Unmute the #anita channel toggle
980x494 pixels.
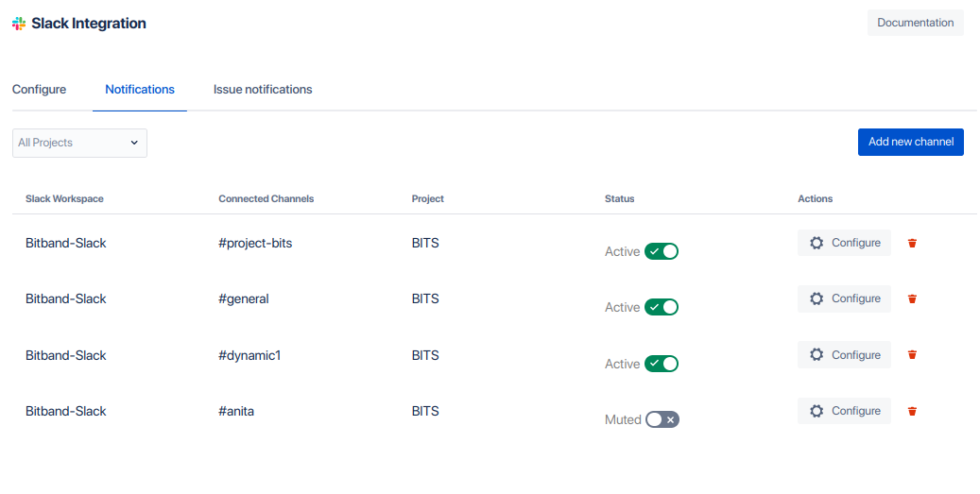[662, 419]
